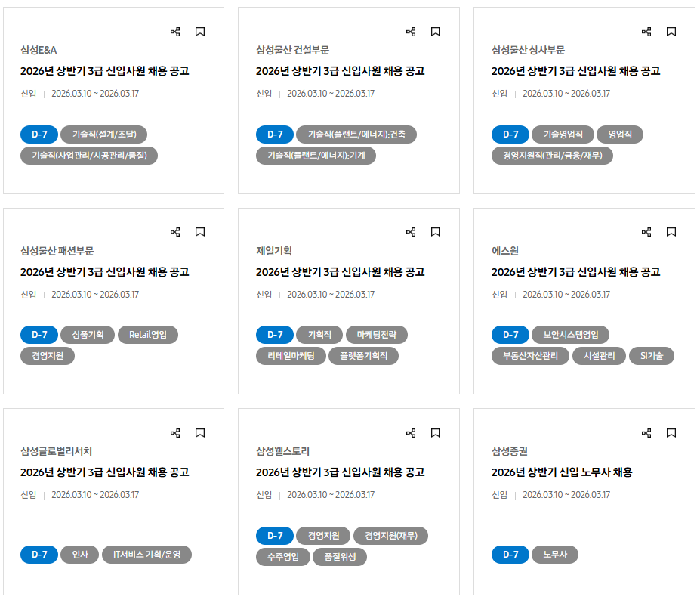
Task: Click share icon on 삼성E&A card
Action: pos(175,32)
